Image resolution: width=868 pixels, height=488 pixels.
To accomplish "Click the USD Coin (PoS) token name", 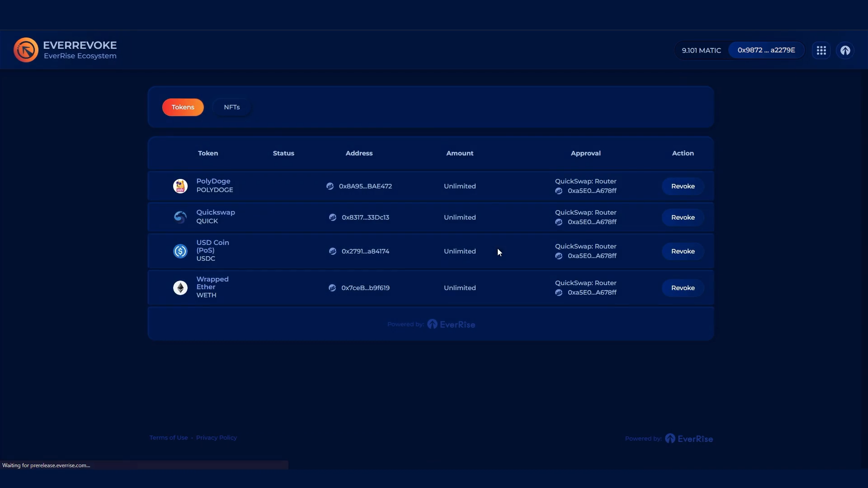I will (x=212, y=247).
